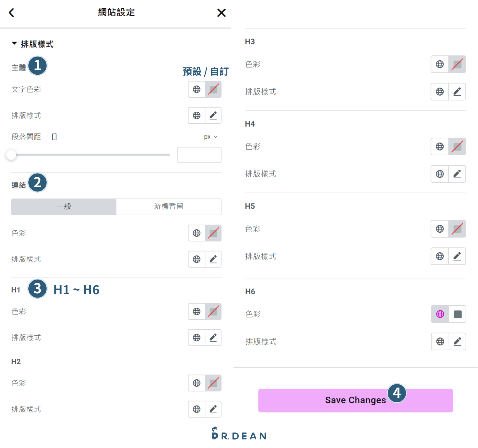Open the px unit dropdown for 段落間距
Viewport: 478px width, 448px height.
210,137
